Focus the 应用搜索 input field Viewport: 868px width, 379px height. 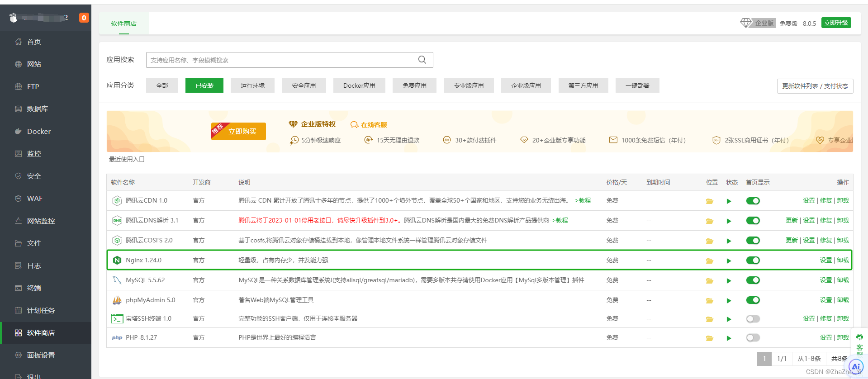289,60
